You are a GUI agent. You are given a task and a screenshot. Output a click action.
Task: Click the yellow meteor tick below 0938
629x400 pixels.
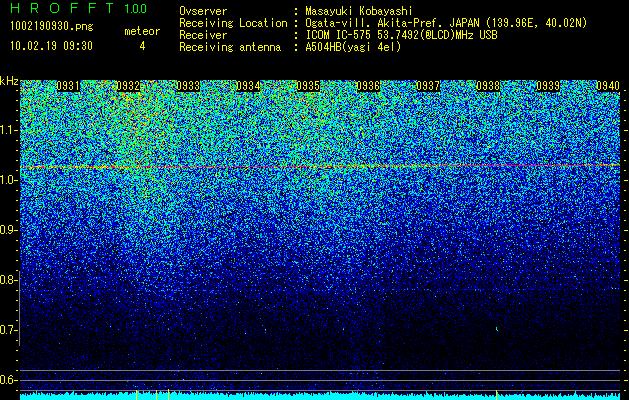[x=497, y=395]
